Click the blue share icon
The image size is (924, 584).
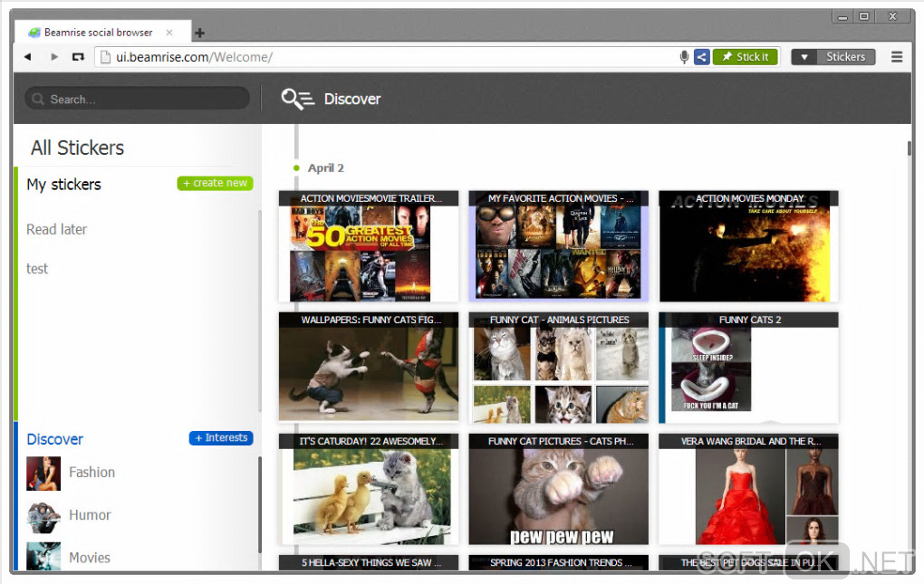tap(701, 57)
